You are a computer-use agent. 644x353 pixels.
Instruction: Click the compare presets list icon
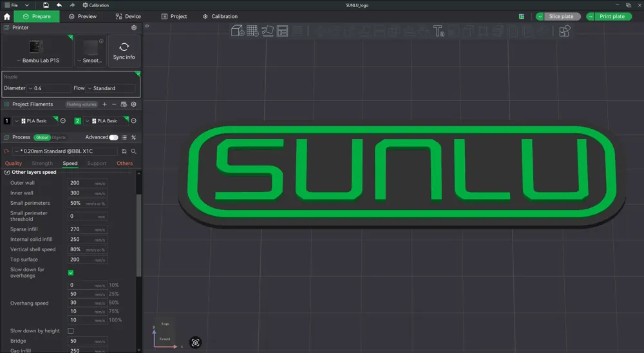(124, 137)
